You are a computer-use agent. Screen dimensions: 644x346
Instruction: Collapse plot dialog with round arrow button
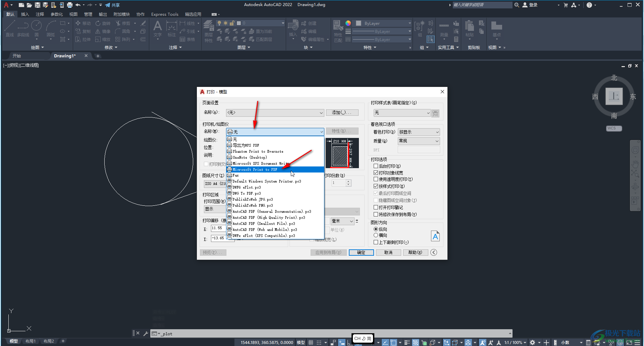point(434,252)
